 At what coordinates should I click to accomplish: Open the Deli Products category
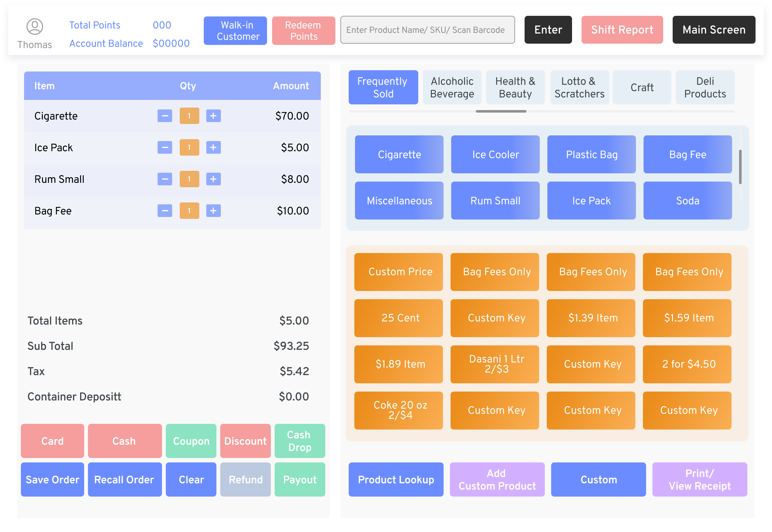[x=705, y=87]
